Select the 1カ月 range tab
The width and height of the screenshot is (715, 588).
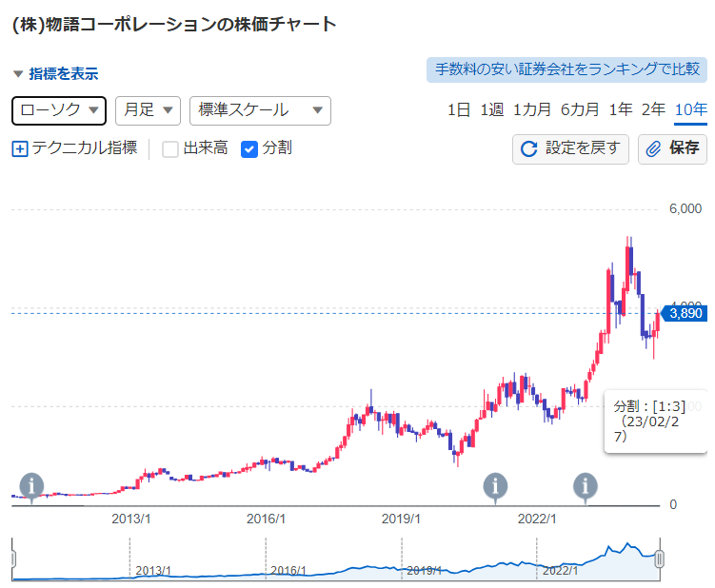click(531, 109)
